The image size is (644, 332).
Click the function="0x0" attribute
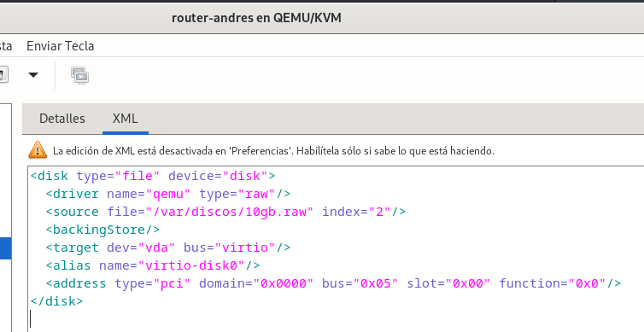click(x=552, y=283)
